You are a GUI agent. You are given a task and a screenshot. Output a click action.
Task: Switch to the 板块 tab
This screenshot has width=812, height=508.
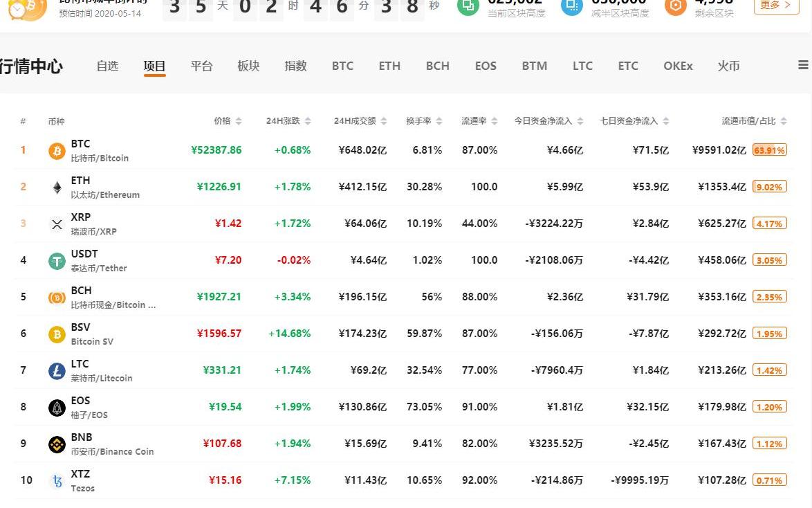(x=248, y=66)
